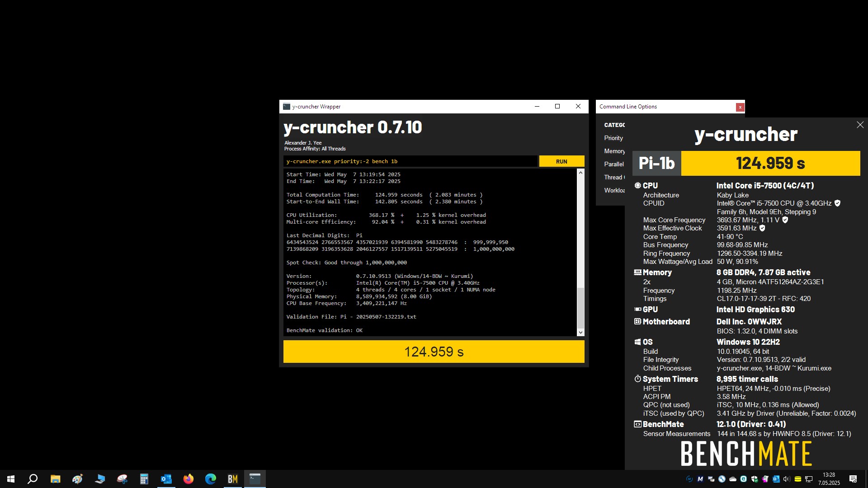Screen dimensions: 868x488
Task: Click the output scrollbar thumb in the wrapper
Action: (x=580, y=307)
